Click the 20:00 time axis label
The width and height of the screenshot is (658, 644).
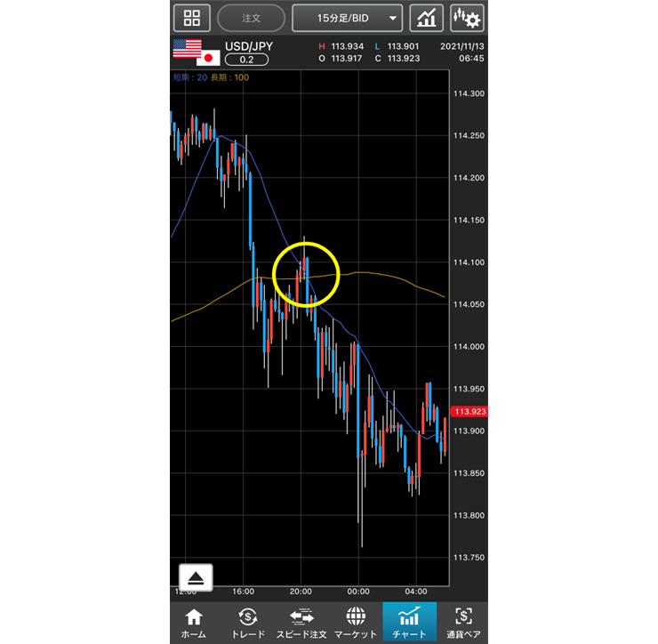pyautogui.click(x=301, y=591)
